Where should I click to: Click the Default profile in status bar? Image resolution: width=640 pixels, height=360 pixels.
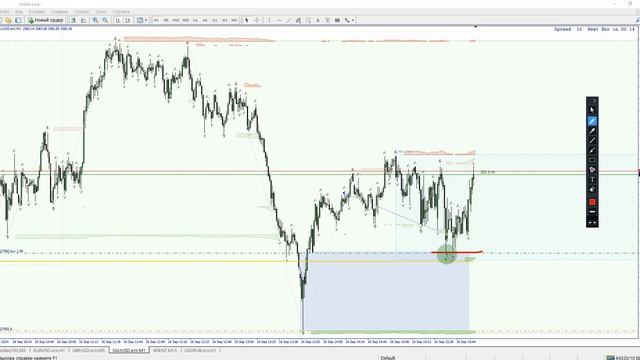(x=388, y=358)
